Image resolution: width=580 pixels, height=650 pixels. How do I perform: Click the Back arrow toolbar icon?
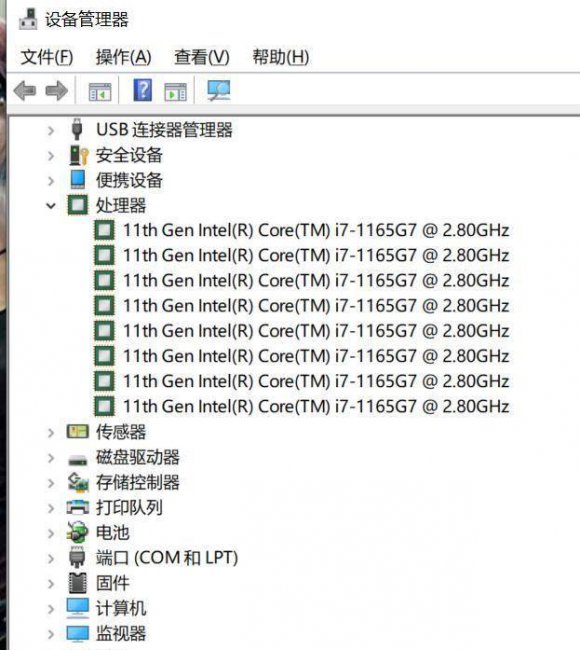(x=24, y=90)
